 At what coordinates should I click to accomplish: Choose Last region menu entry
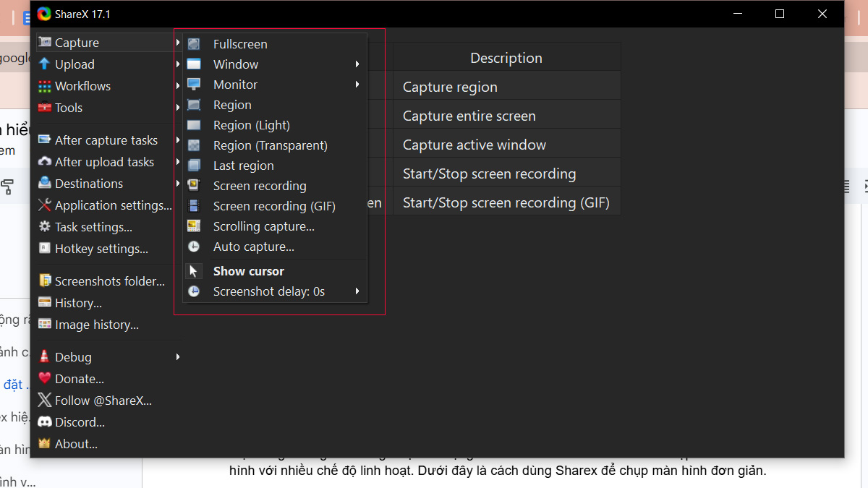coord(275,166)
